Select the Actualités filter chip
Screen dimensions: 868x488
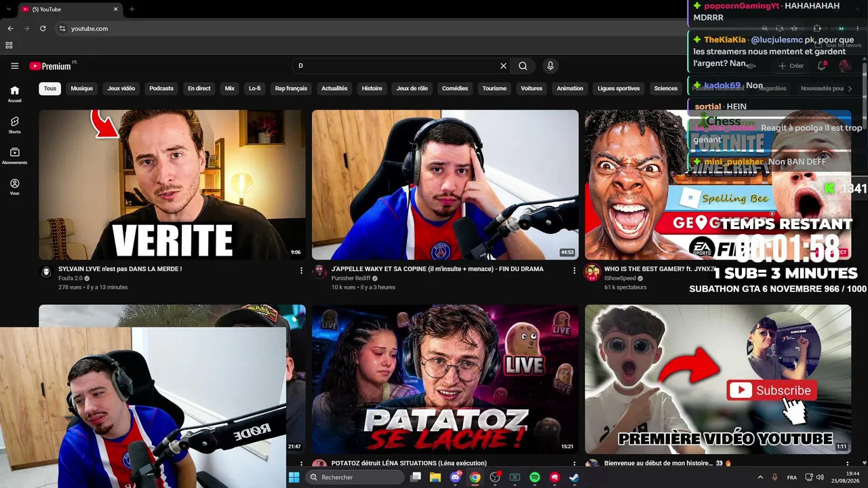pos(334,88)
